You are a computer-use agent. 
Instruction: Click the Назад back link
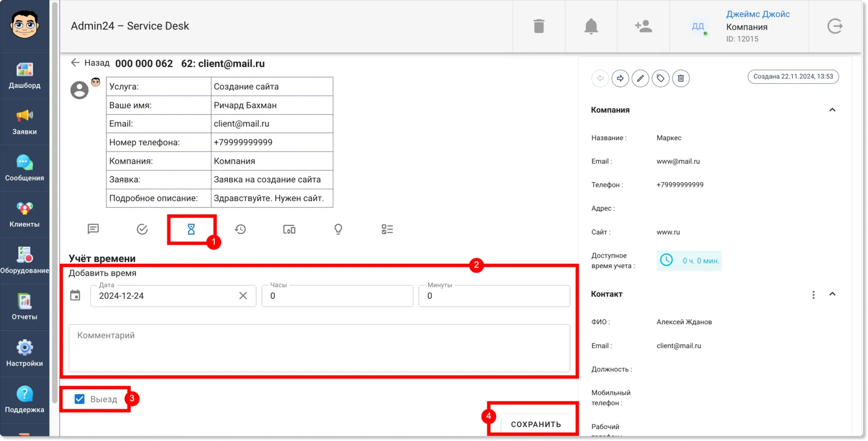(90, 63)
